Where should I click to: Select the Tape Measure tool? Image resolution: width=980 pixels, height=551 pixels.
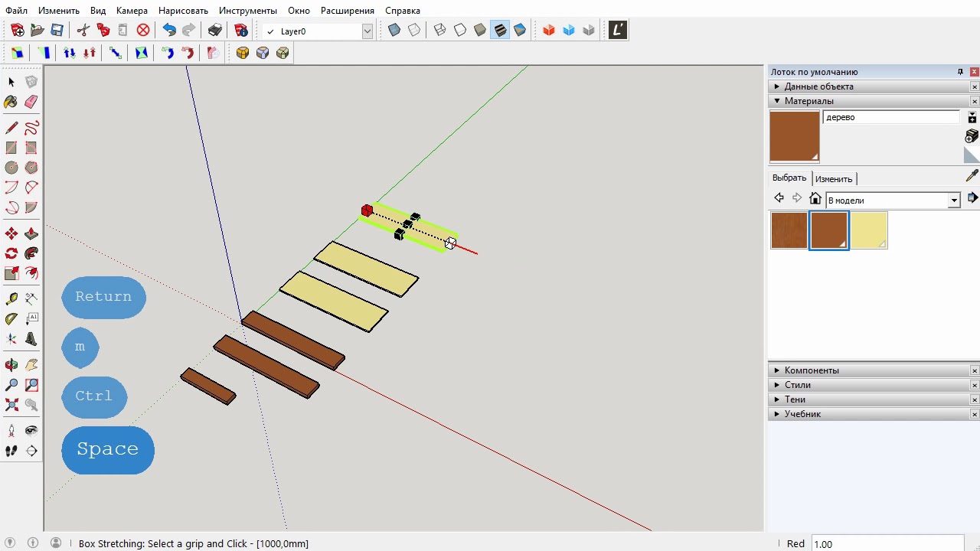click(11, 299)
